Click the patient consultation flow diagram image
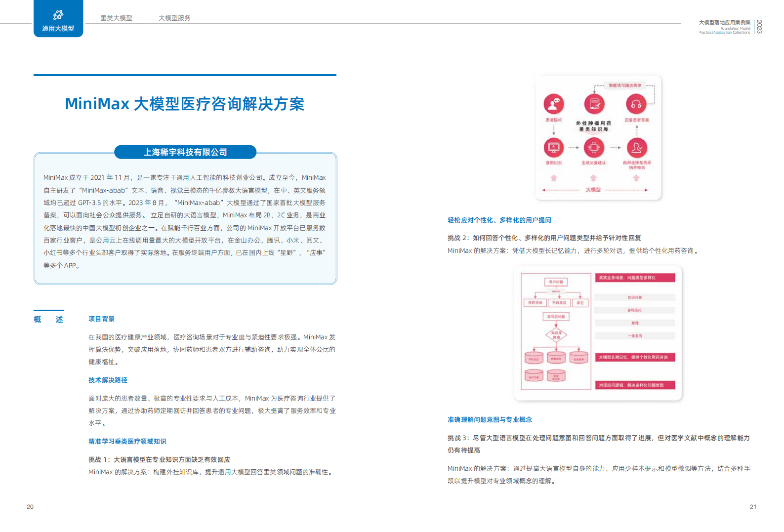The width and height of the screenshot is (784, 532). coord(598,138)
